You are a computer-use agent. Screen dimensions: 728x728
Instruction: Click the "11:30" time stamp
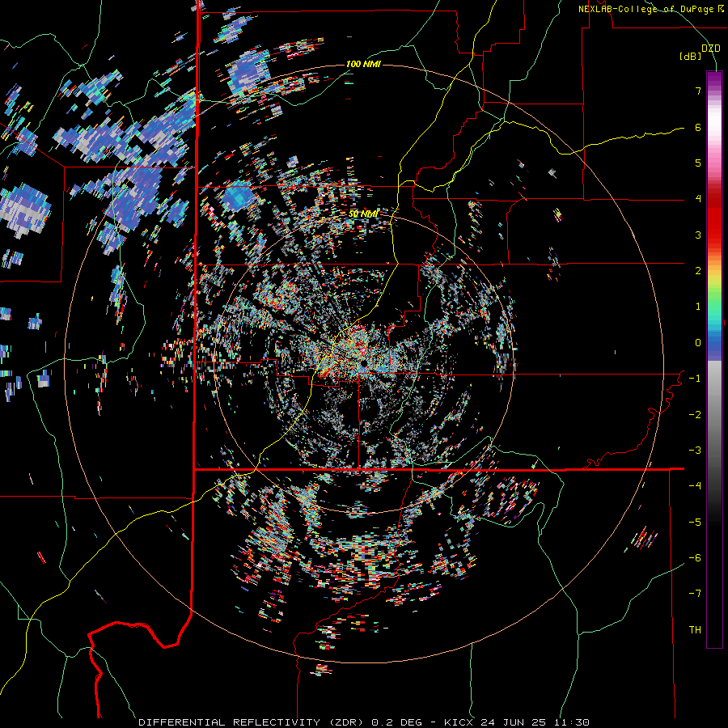(571, 722)
